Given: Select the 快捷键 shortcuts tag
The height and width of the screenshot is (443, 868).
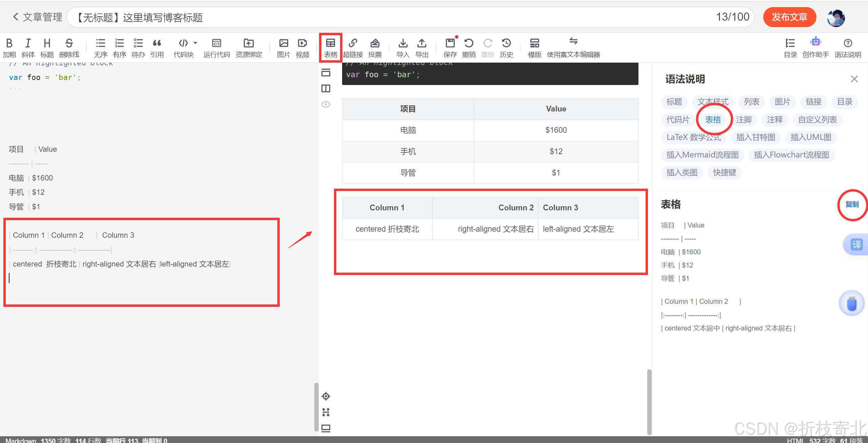Looking at the screenshot, I should (x=725, y=172).
